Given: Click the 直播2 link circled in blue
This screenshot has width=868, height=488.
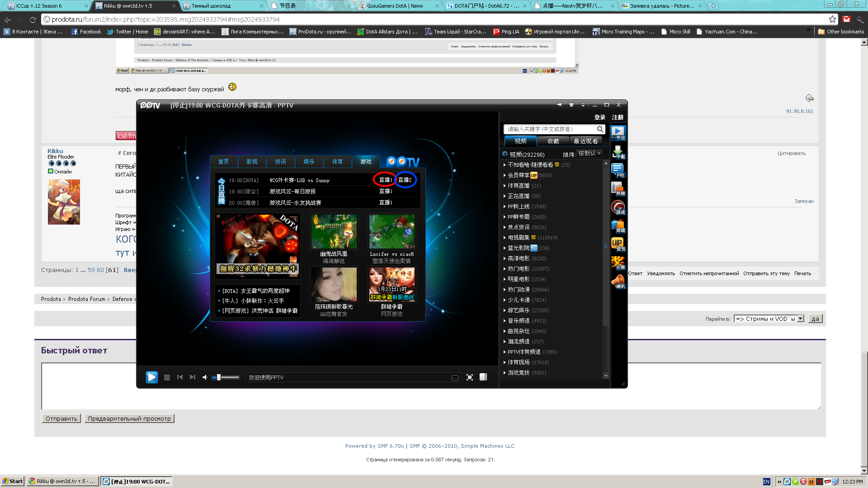Looking at the screenshot, I should coord(405,180).
